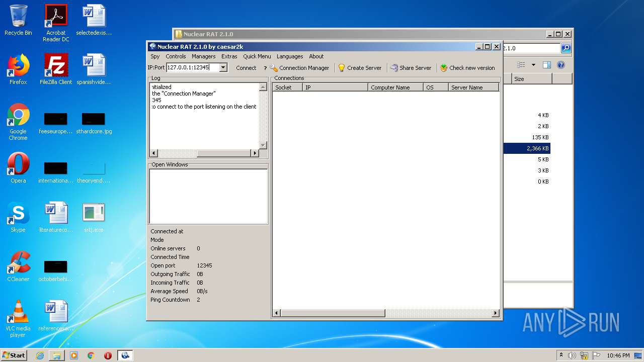Open Opera from taskbar
This screenshot has width=644, height=362.
point(108,355)
